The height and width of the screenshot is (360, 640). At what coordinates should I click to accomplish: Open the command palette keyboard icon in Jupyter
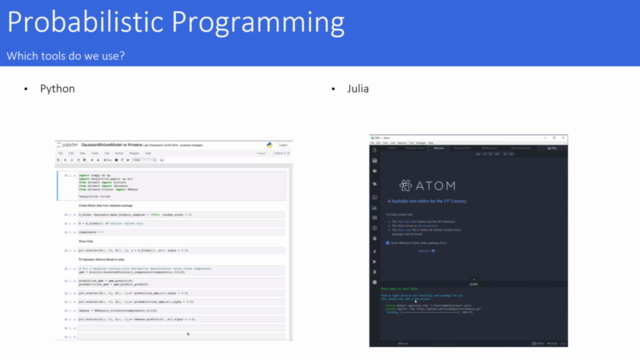[162, 160]
